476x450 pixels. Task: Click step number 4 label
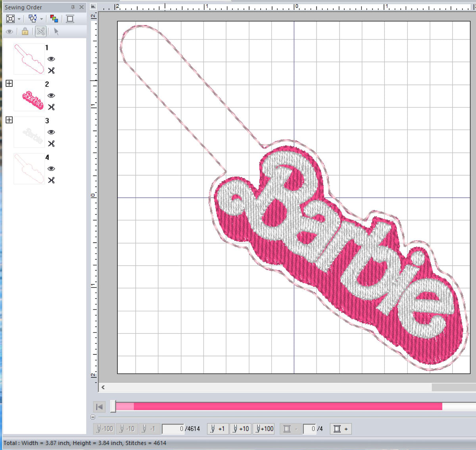tap(47, 157)
